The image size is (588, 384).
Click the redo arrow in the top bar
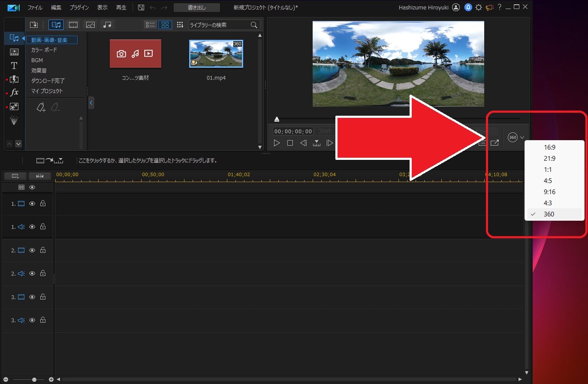[164, 7]
